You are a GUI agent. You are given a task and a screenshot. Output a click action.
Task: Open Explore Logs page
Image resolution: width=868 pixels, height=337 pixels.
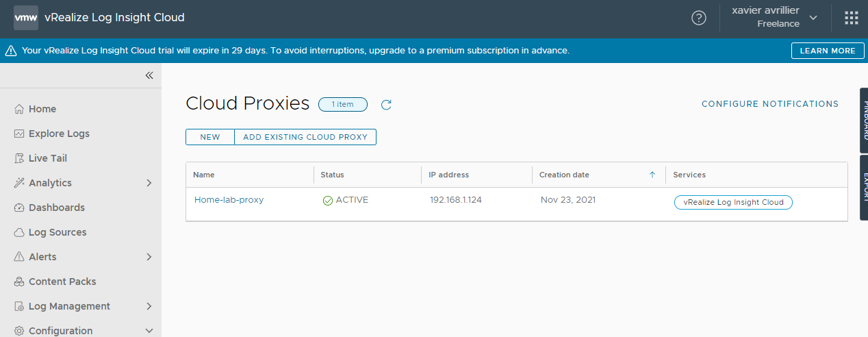click(x=59, y=134)
